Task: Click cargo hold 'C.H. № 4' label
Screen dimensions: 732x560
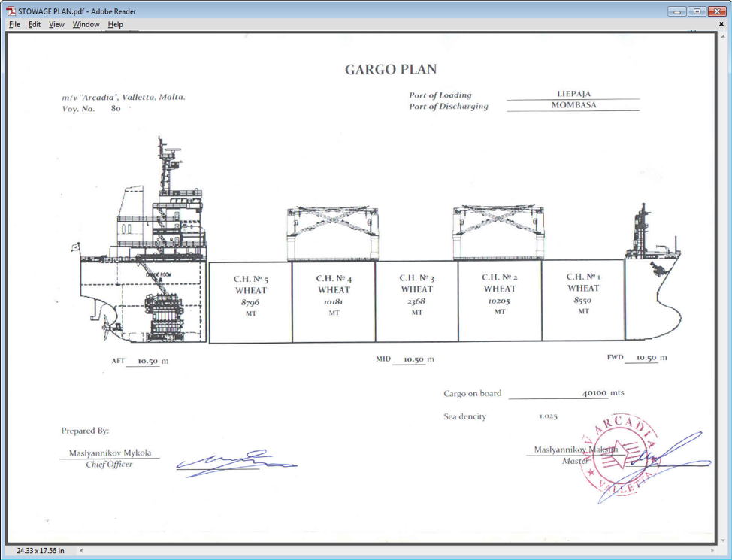Action: tap(334, 279)
